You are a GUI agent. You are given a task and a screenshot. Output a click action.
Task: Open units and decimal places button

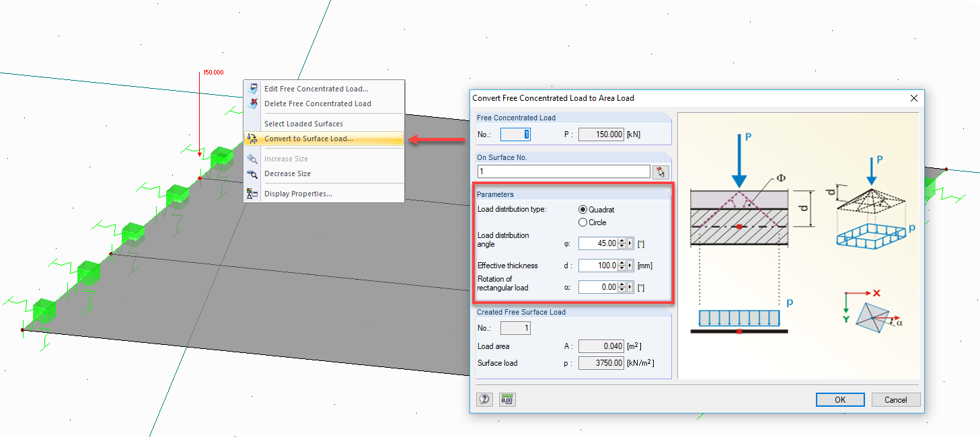click(508, 399)
